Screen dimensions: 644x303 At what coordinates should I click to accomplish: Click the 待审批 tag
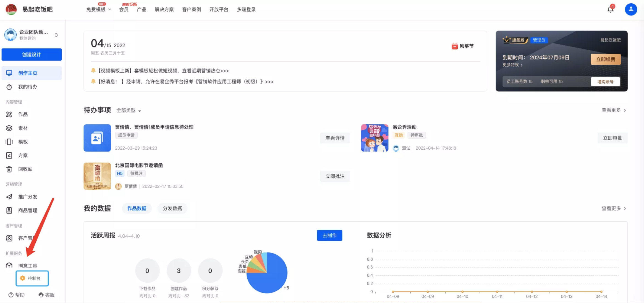(417, 135)
